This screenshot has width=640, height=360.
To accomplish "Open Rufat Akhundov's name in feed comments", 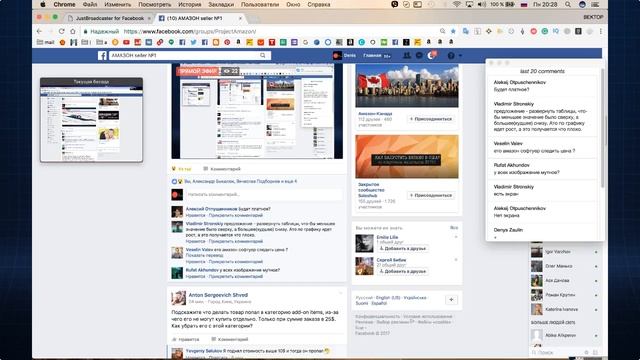I will tap(202, 270).
